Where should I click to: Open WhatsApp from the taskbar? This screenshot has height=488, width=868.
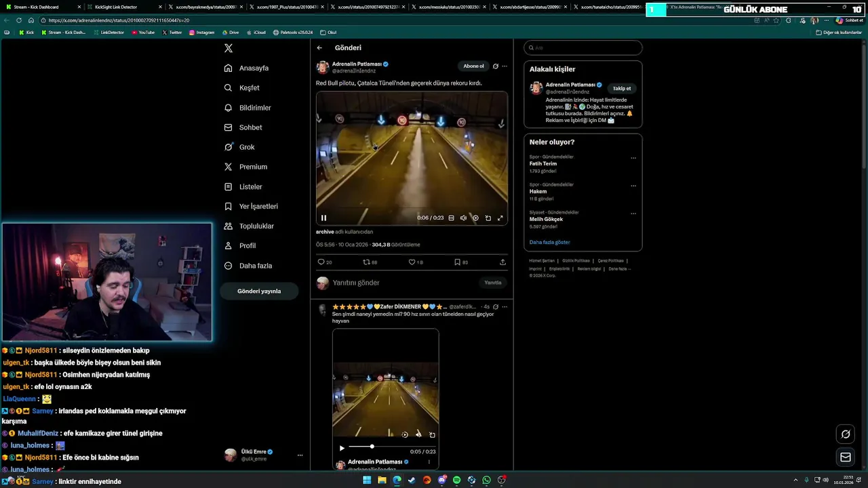486,480
